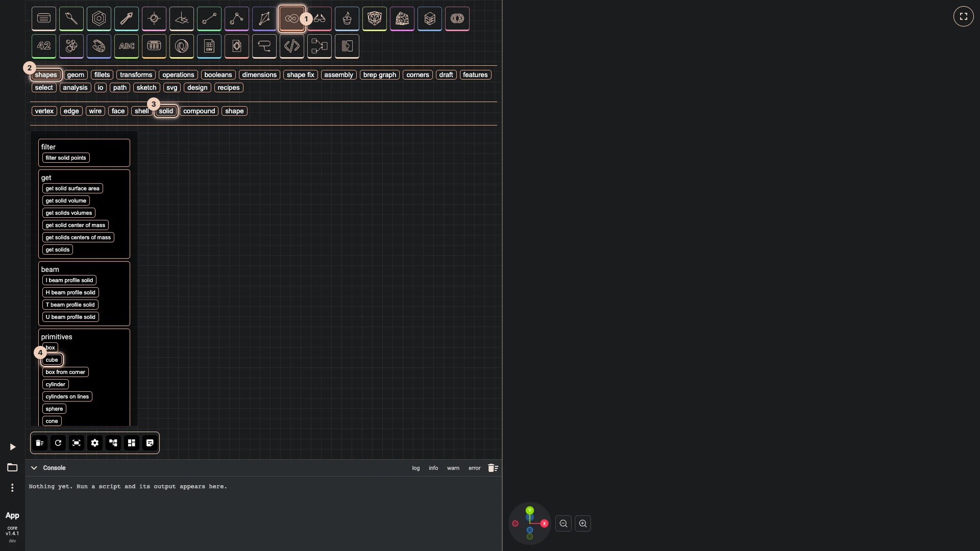
Task: Toggle the warn console filter
Action: tap(453, 468)
